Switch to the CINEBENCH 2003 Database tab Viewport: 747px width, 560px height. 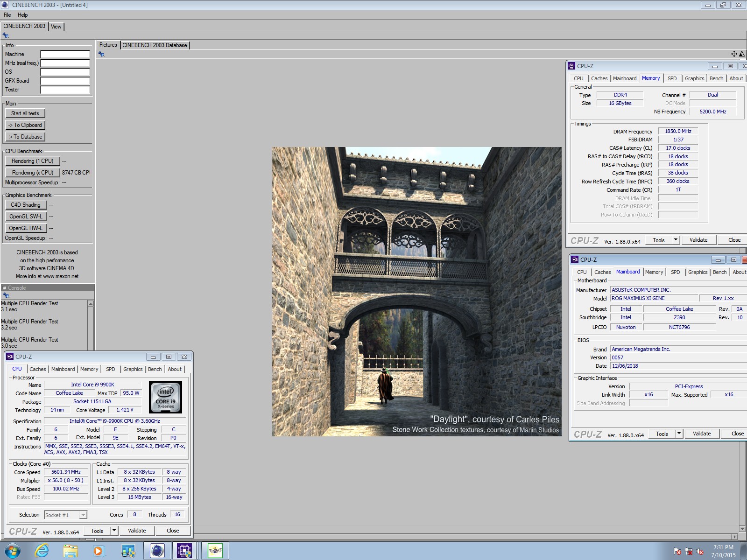click(x=155, y=45)
